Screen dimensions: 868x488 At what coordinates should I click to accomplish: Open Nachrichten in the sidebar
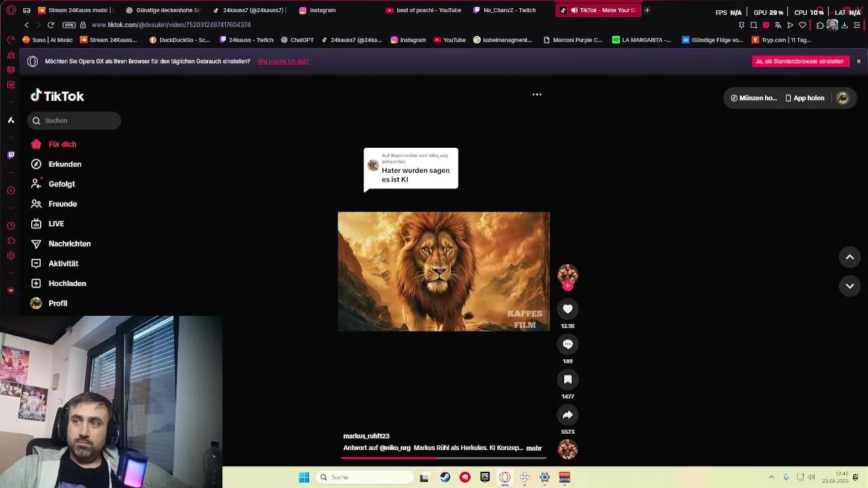point(60,243)
